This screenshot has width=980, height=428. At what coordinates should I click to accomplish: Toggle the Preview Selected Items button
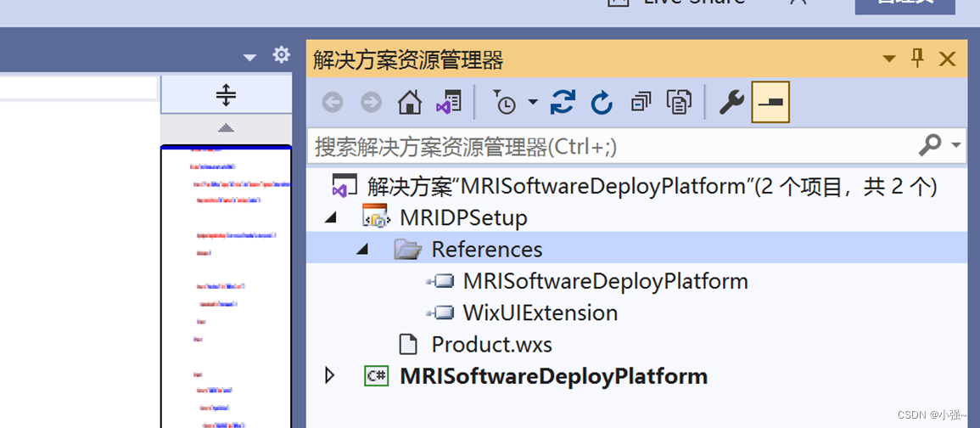(x=770, y=102)
